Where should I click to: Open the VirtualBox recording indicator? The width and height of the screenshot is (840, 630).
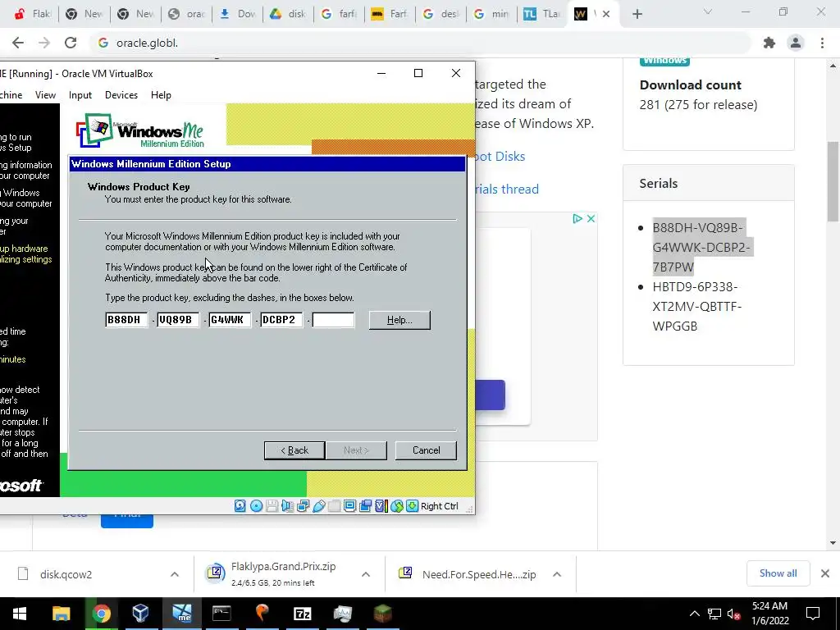coord(365,505)
